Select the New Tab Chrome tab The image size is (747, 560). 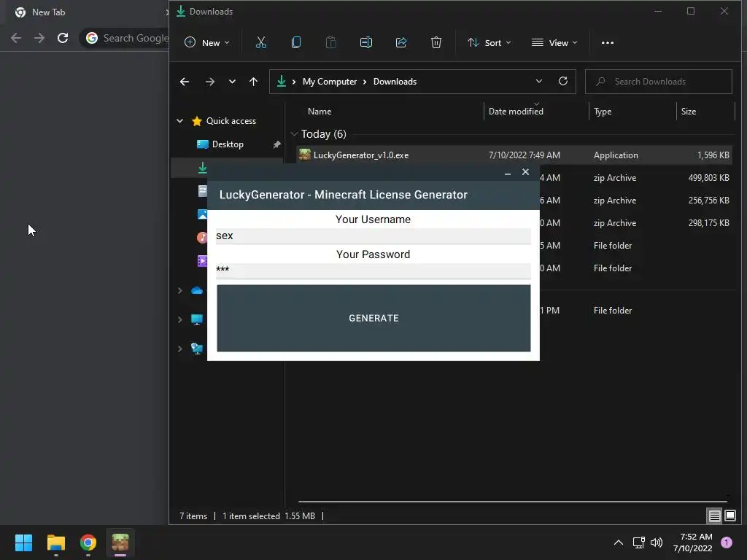pyautogui.click(x=86, y=12)
